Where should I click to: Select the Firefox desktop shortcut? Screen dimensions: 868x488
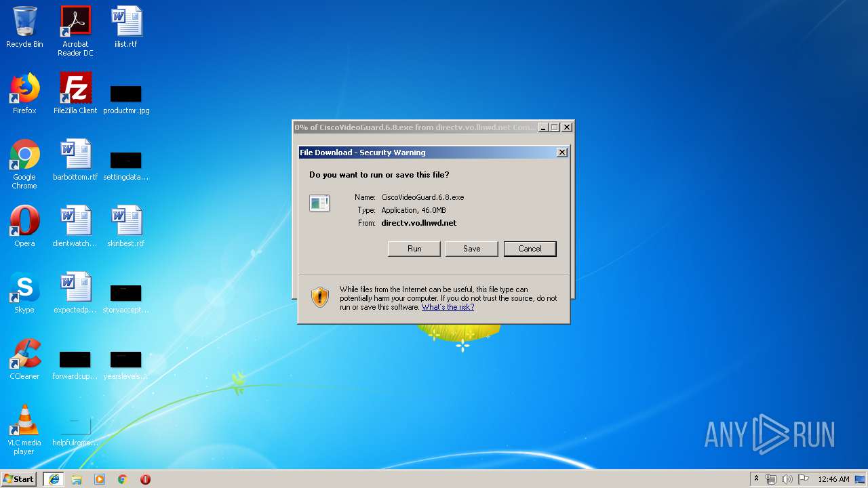coord(24,94)
